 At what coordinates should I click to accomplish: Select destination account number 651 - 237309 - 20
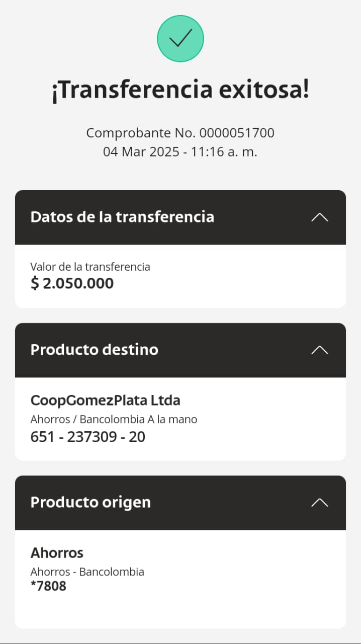(x=88, y=437)
